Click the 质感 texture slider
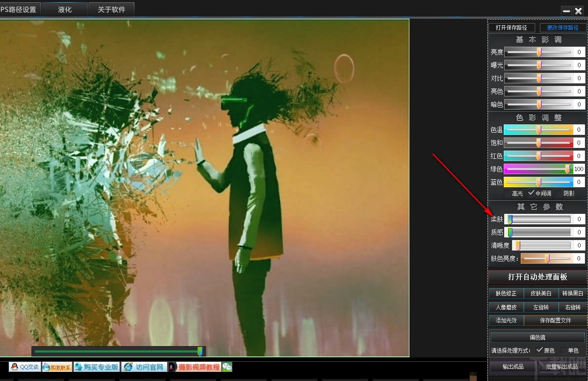588x381 pixels. pyautogui.click(x=539, y=232)
